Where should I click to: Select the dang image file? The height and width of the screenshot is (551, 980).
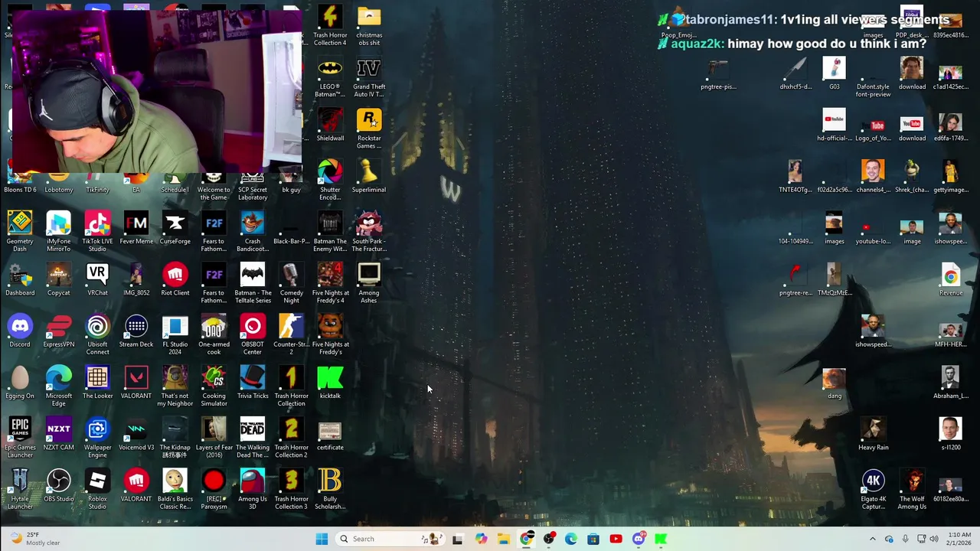pyautogui.click(x=835, y=383)
